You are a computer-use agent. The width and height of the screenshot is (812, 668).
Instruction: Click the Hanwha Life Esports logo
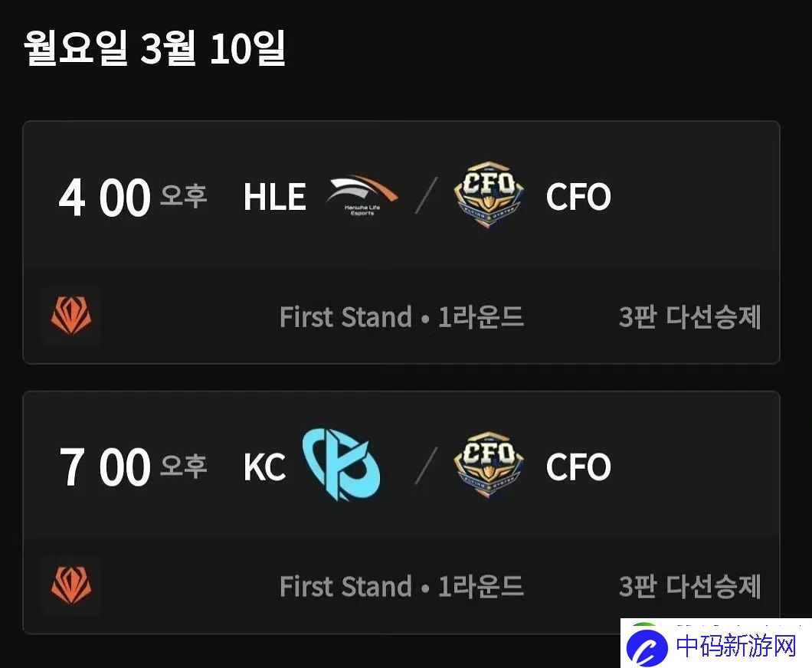pyautogui.click(x=362, y=196)
